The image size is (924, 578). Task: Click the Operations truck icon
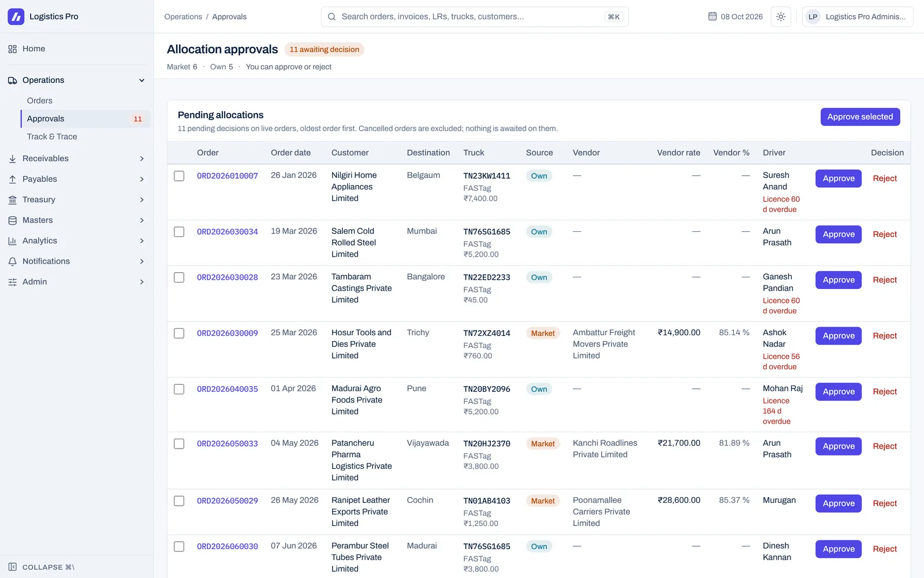click(12, 80)
